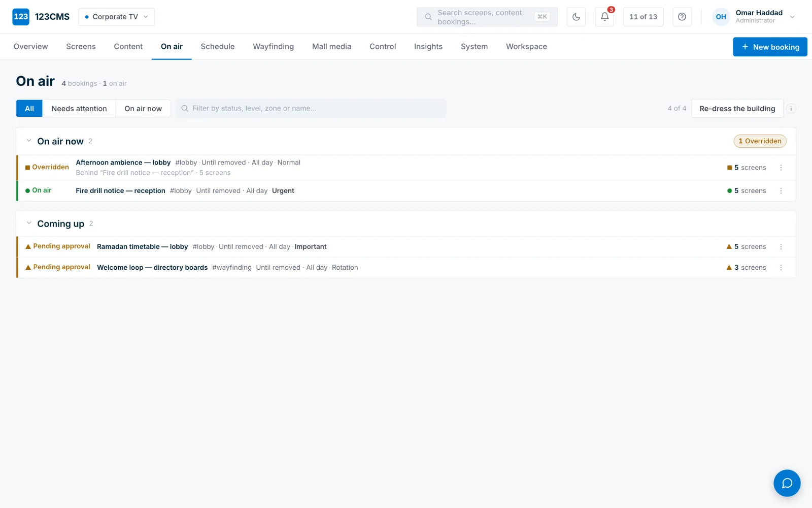Open the Schedule tab
812x508 pixels.
[218, 47]
